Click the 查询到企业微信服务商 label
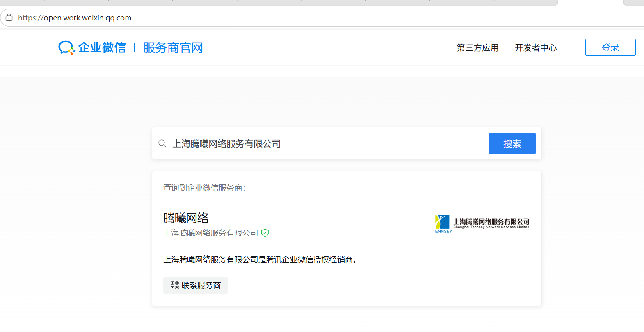The image size is (644, 332). pyautogui.click(x=204, y=188)
